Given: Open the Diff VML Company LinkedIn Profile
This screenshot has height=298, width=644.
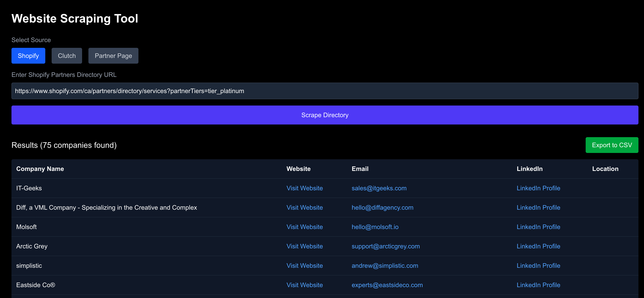Looking at the screenshot, I should 538,207.
